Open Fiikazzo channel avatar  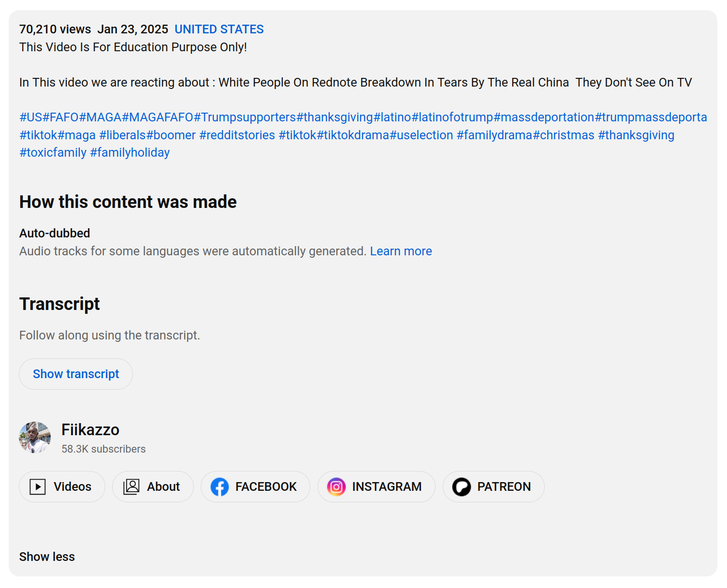[x=35, y=438]
